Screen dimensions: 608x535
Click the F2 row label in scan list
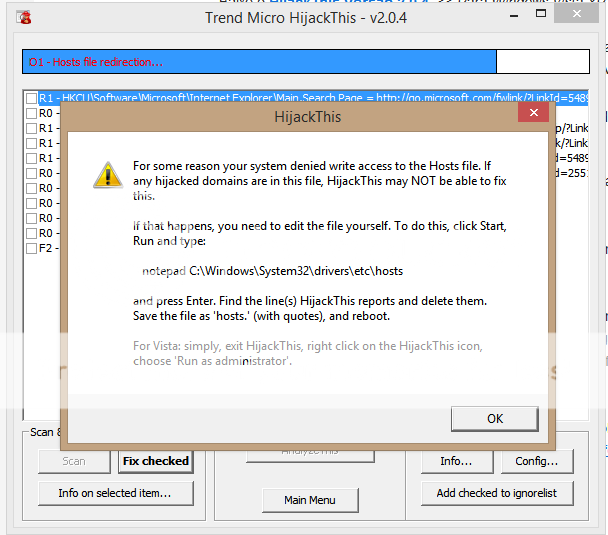point(48,248)
